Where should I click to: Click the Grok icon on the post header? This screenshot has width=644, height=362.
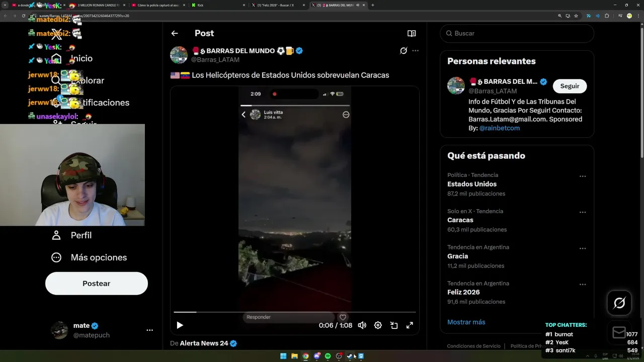point(404,51)
